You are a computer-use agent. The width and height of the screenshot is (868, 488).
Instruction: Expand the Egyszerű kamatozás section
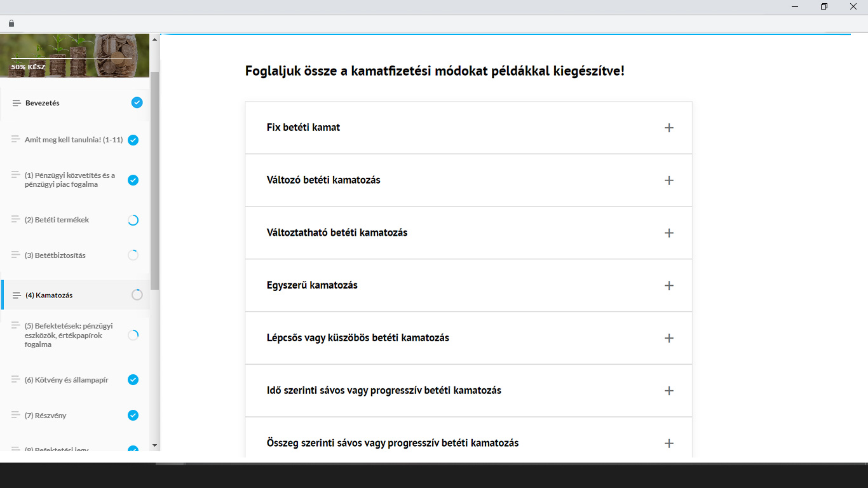click(x=668, y=286)
